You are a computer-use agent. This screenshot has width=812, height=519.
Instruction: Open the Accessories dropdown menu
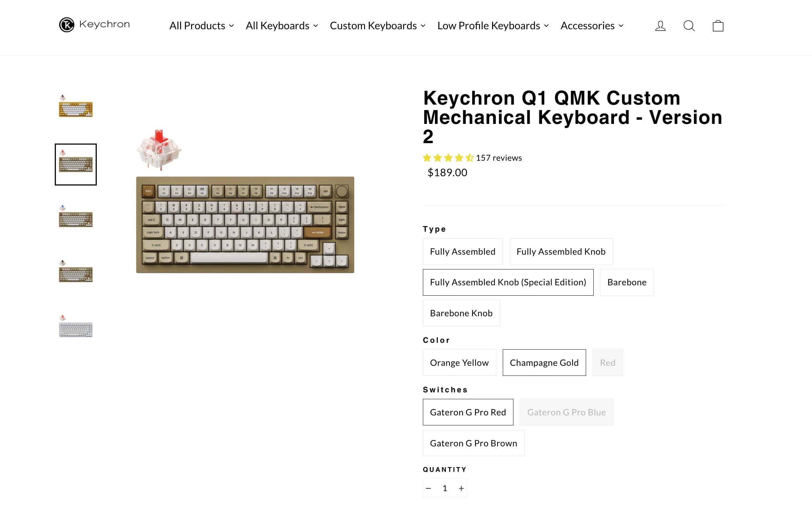[592, 26]
